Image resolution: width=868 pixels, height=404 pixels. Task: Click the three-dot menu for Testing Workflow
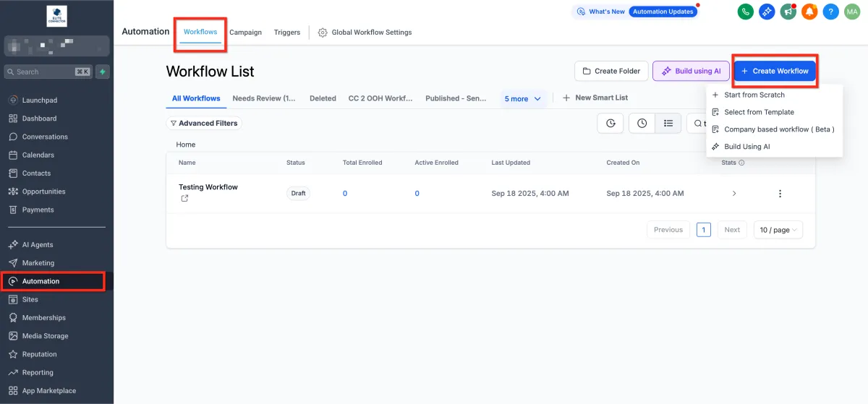pos(780,194)
